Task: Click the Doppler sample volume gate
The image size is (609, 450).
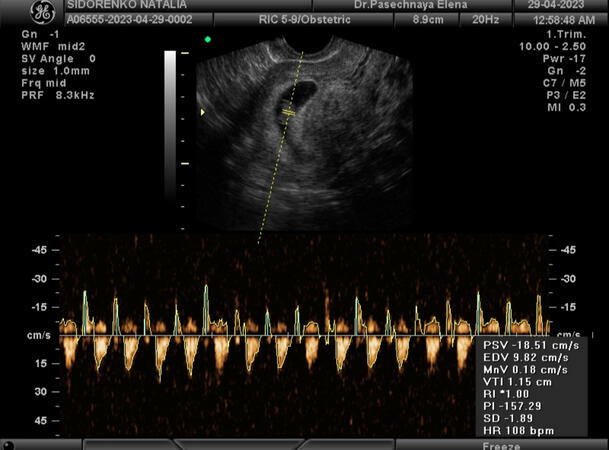Action: [x=289, y=113]
